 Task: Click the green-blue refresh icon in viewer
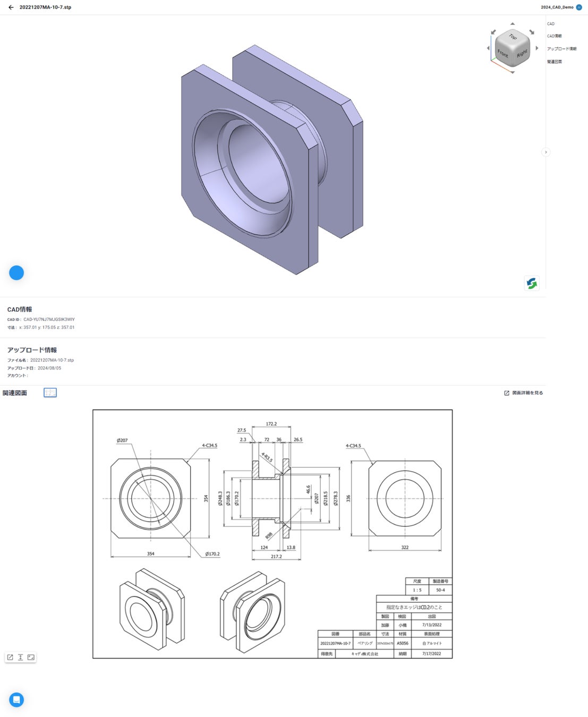532,283
